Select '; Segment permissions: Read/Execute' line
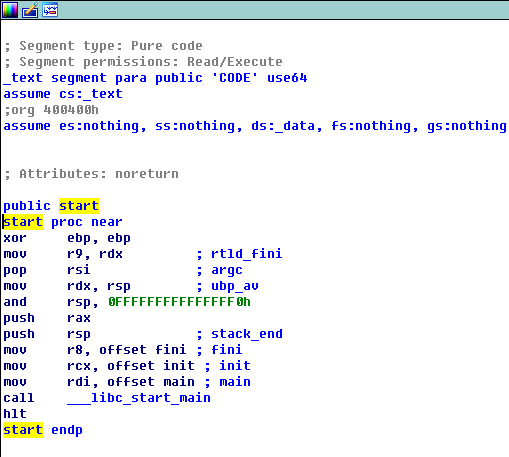This screenshot has height=457, width=509. coord(143,62)
